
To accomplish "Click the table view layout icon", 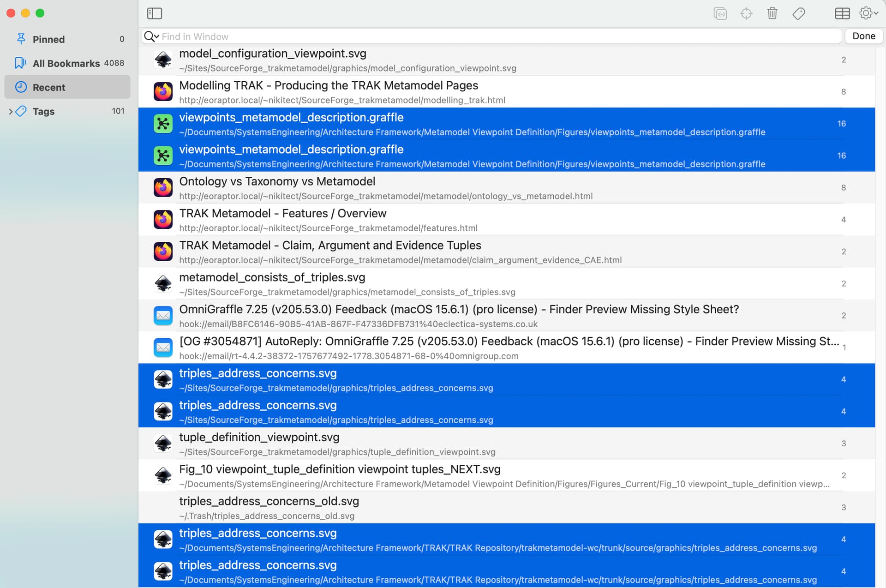I will tap(842, 13).
